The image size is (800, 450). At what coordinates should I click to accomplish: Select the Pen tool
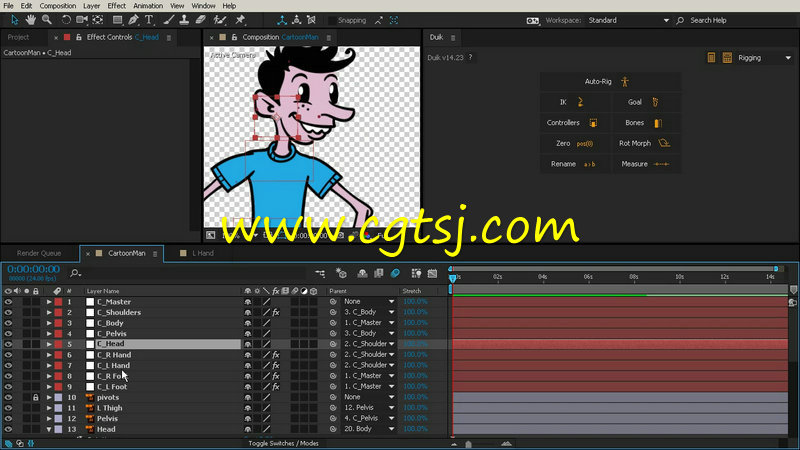click(x=133, y=20)
